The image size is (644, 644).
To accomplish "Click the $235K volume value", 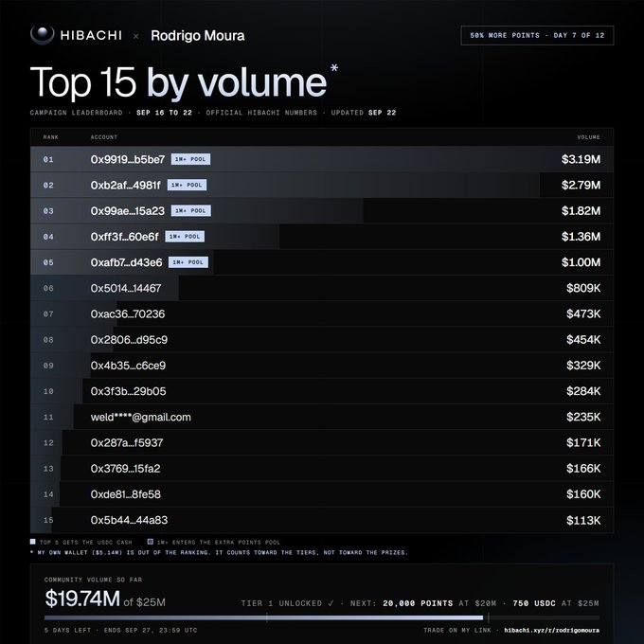I will (583, 418).
